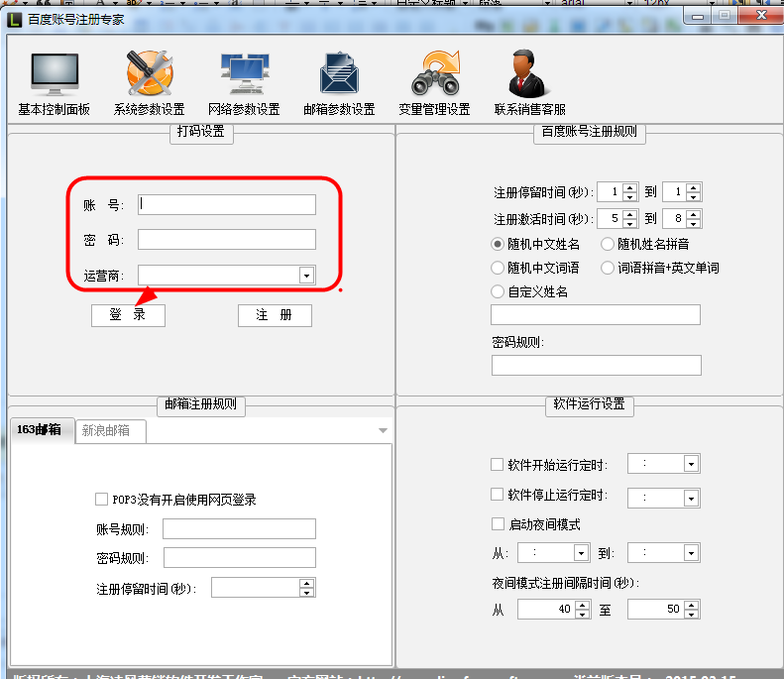
Task: Select 随机中文词语 radio option
Action: 497,268
